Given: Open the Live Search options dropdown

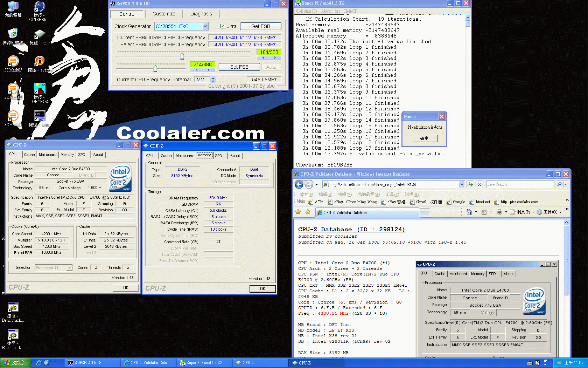Looking at the screenshot, I should (566, 184).
